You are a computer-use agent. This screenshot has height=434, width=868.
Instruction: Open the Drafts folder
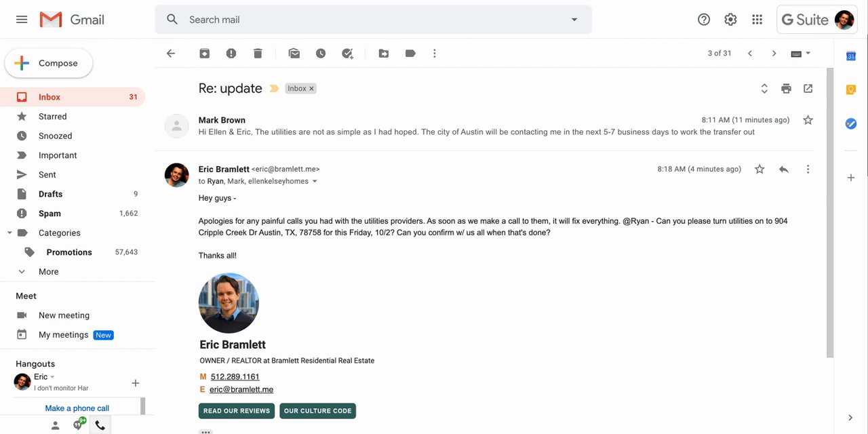[50, 194]
